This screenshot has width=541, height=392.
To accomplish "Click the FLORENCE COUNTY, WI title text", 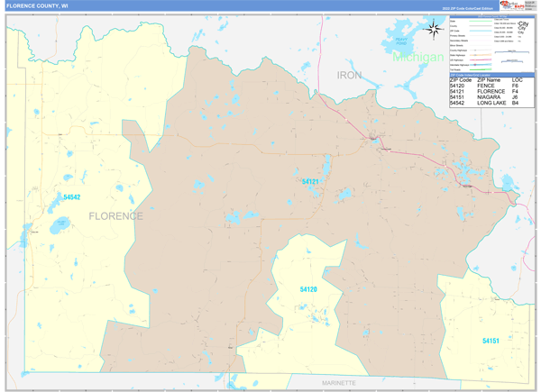I will tap(37, 6).
